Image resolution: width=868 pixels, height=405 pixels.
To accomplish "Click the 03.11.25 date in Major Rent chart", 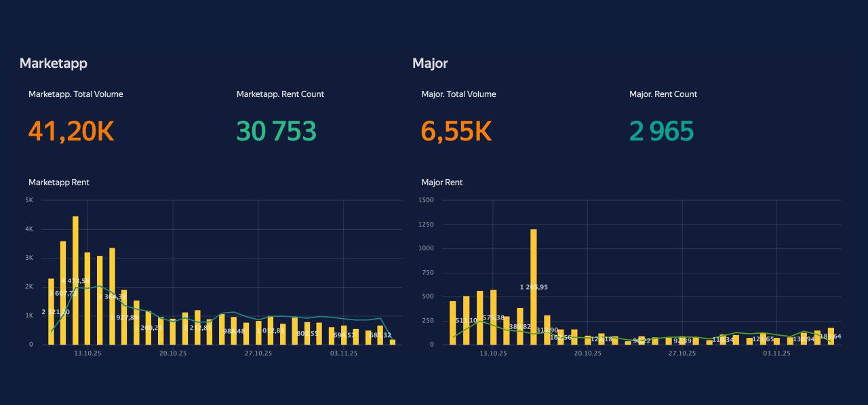I will click(x=776, y=353).
